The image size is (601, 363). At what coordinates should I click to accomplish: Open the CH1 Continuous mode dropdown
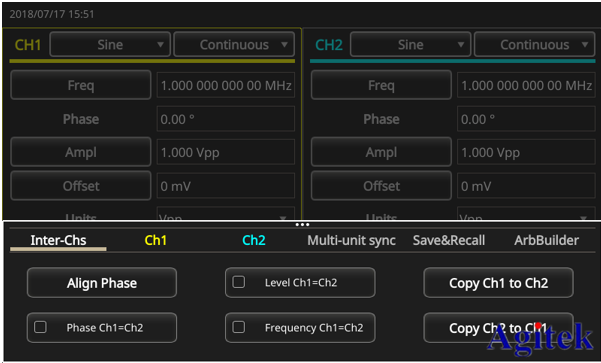(x=234, y=44)
